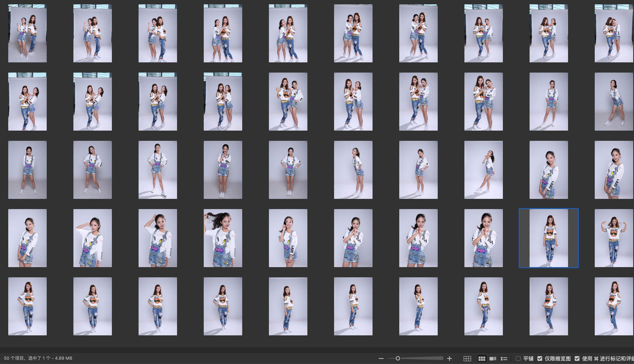Select the photo of girl flexing both arms

[614, 238]
